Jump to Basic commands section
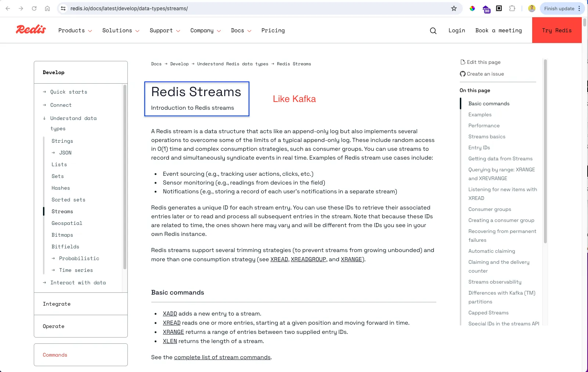588x372 pixels. (x=489, y=103)
